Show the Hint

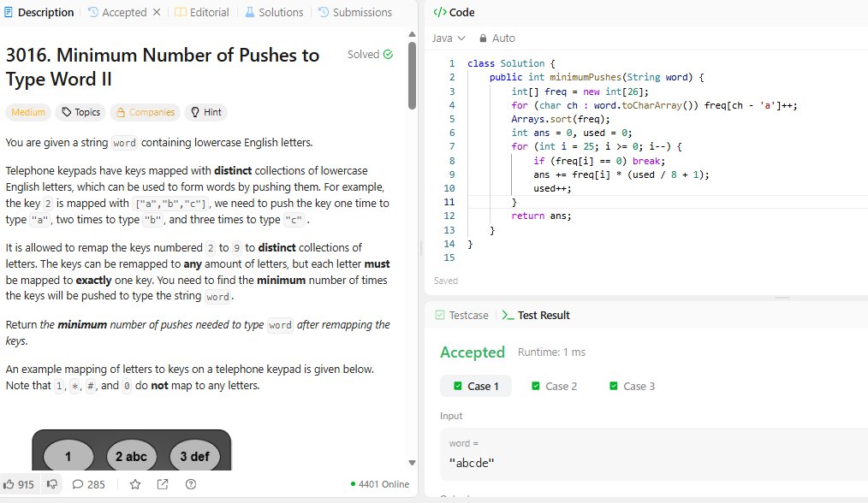pyautogui.click(x=206, y=112)
